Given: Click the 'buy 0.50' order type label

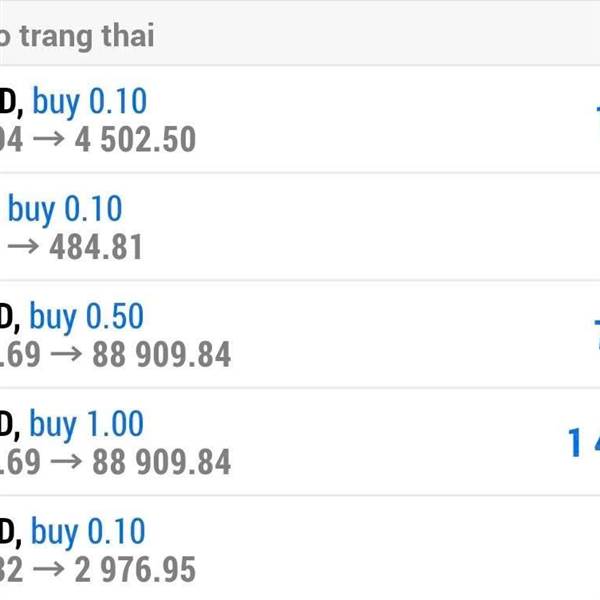Looking at the screenshot, I should pyautogui.click(x=87, y=317).
